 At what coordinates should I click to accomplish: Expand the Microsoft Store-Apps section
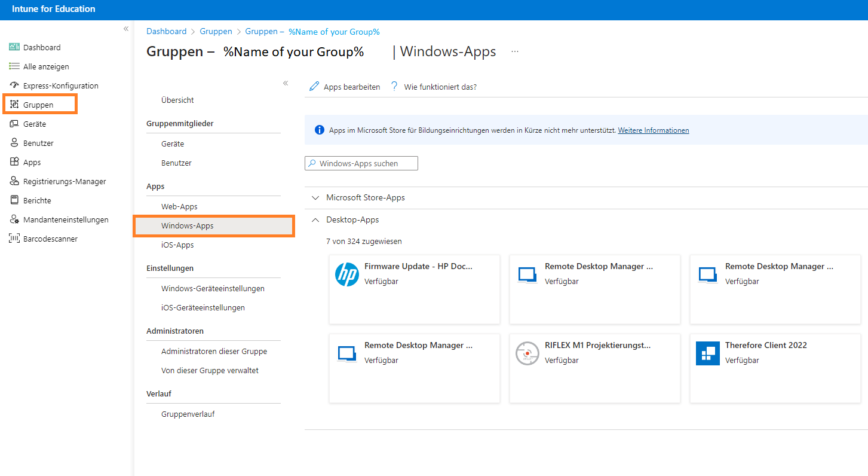click(315, 197)
